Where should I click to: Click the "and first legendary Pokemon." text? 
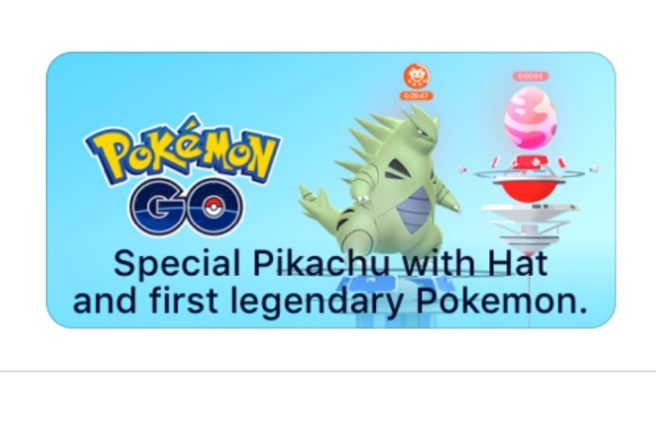tap(331, 300)
